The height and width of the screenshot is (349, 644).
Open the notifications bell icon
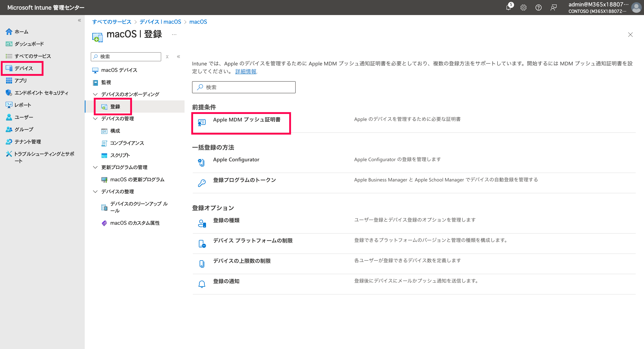(508, 8)
